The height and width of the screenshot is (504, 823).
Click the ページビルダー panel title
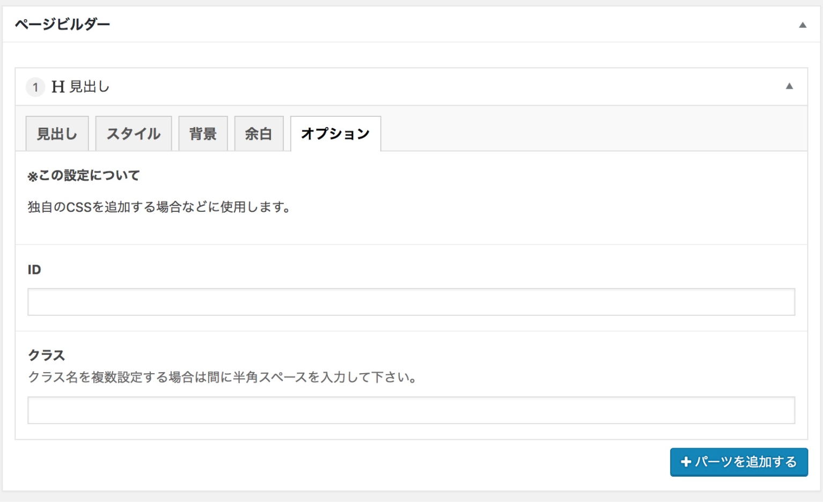point(62,24)
